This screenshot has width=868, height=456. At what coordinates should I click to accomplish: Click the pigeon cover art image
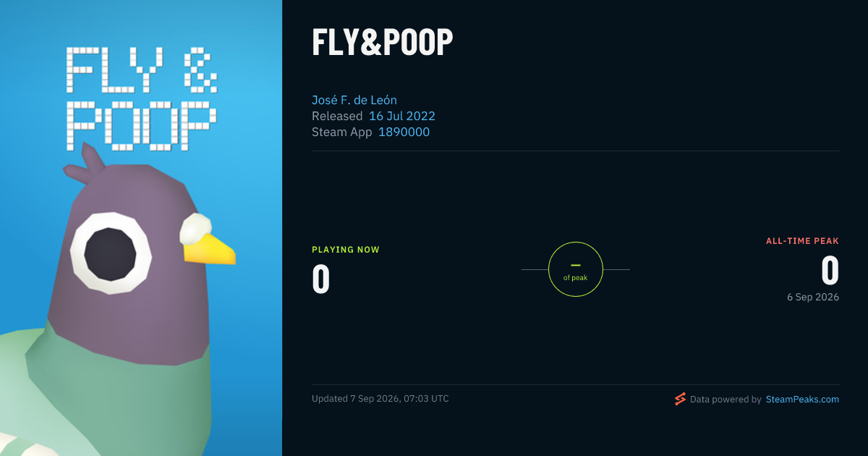[x=141, y=228]
